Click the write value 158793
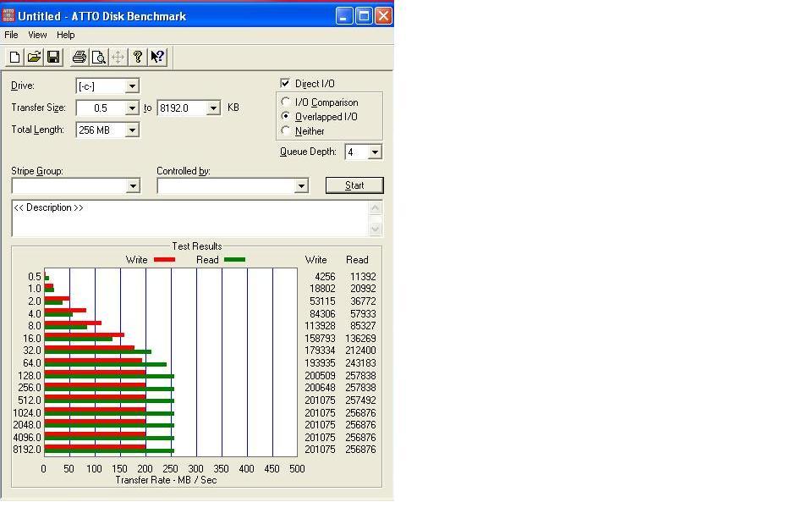This screenshot has height=508, width=812. coord(320,338)
